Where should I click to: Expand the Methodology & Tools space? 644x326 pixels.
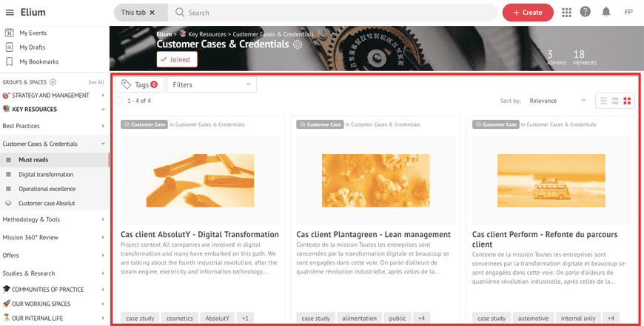103,219
